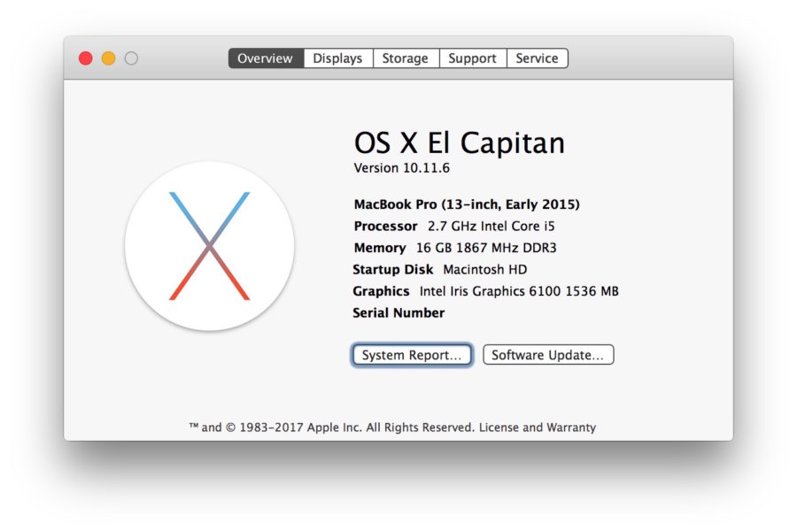Click the Serial Number label
Image resolution: width=797 pixels, height=532 pixels.
(x=398, y=313)
